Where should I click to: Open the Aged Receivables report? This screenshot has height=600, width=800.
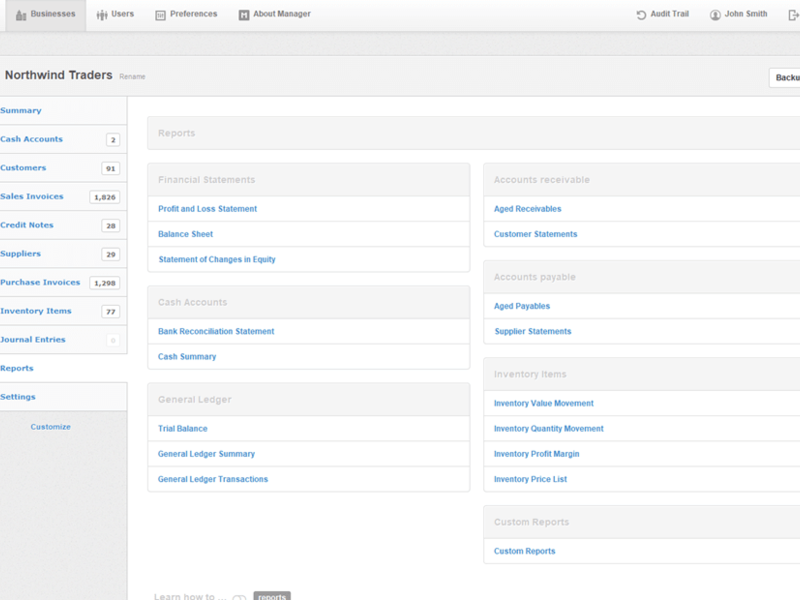click(525, 209)
